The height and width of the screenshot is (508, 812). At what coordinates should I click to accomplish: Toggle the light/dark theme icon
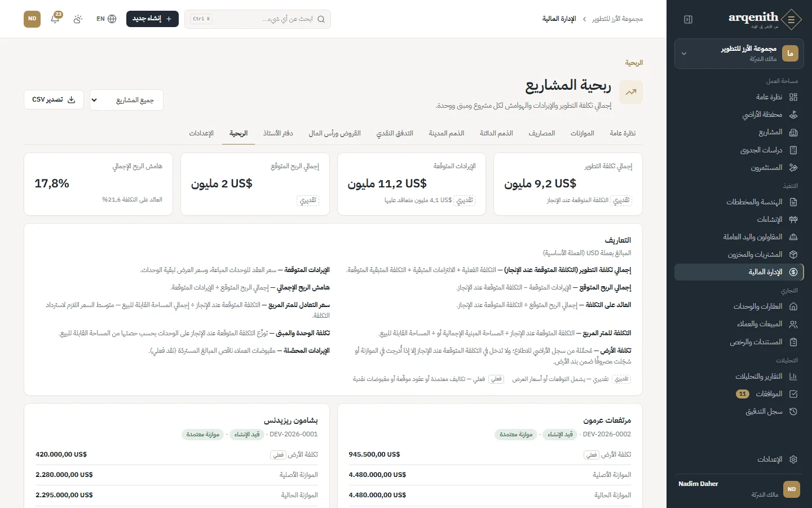78,19
